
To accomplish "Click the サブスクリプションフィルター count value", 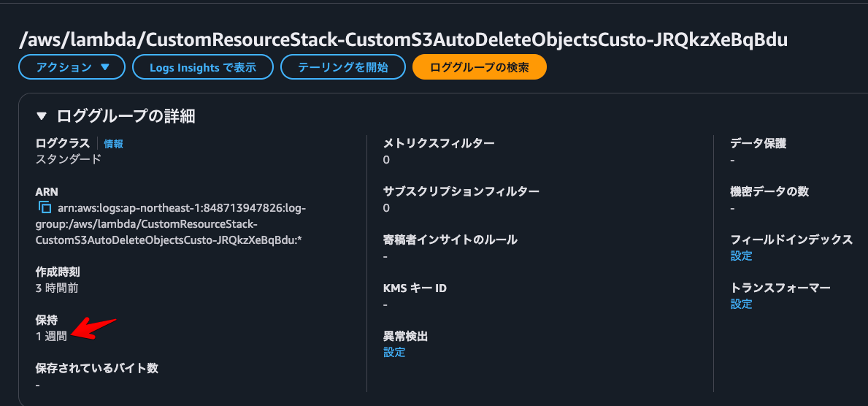I will pyautogui.click(x=386, y=208).
